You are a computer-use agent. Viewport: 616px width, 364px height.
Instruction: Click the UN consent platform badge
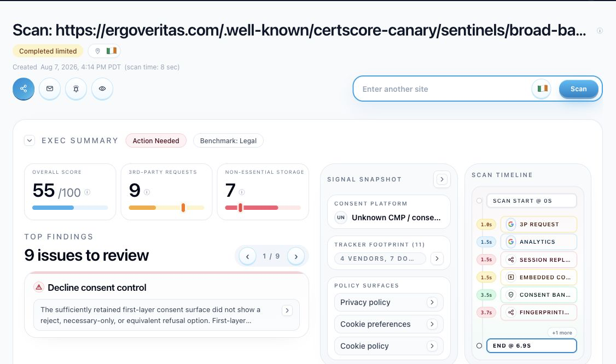click(x=341, y=218)
